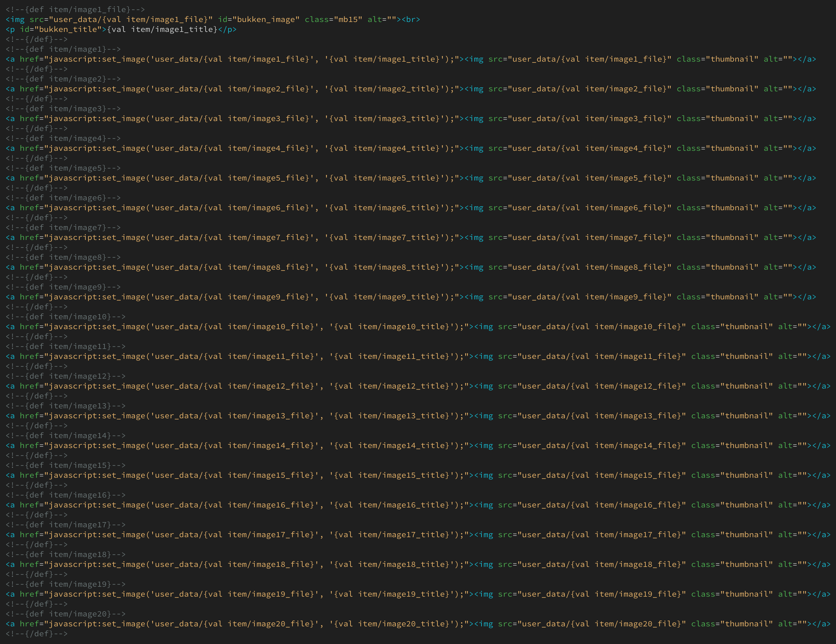836x644 pixels.
Task: Click the anchor line referencing image2_file
Action: 411,89
